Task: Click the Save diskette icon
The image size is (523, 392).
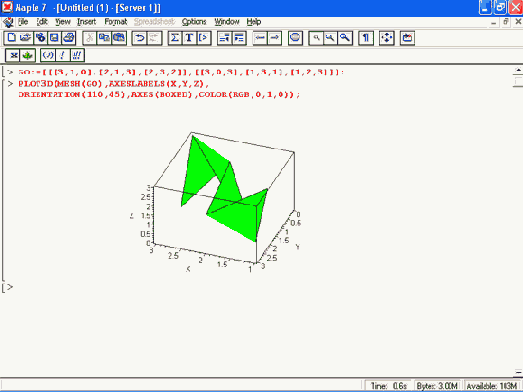Action: pos(54,38)
